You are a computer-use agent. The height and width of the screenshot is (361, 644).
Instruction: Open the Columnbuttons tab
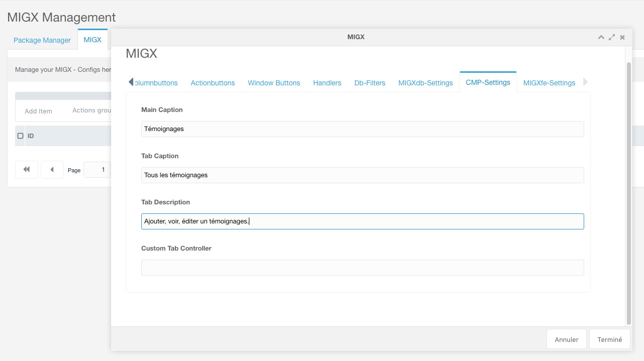tap(156, 83)
